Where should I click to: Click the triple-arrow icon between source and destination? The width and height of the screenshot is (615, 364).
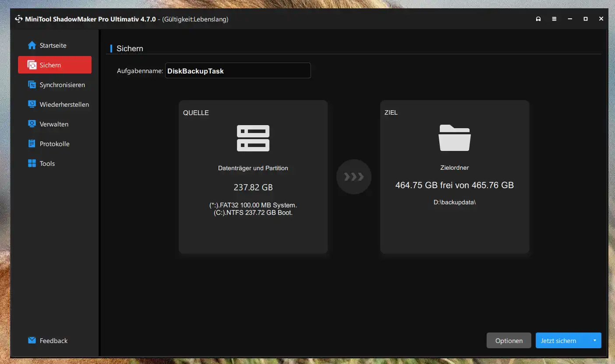click(x=354, y=177)
